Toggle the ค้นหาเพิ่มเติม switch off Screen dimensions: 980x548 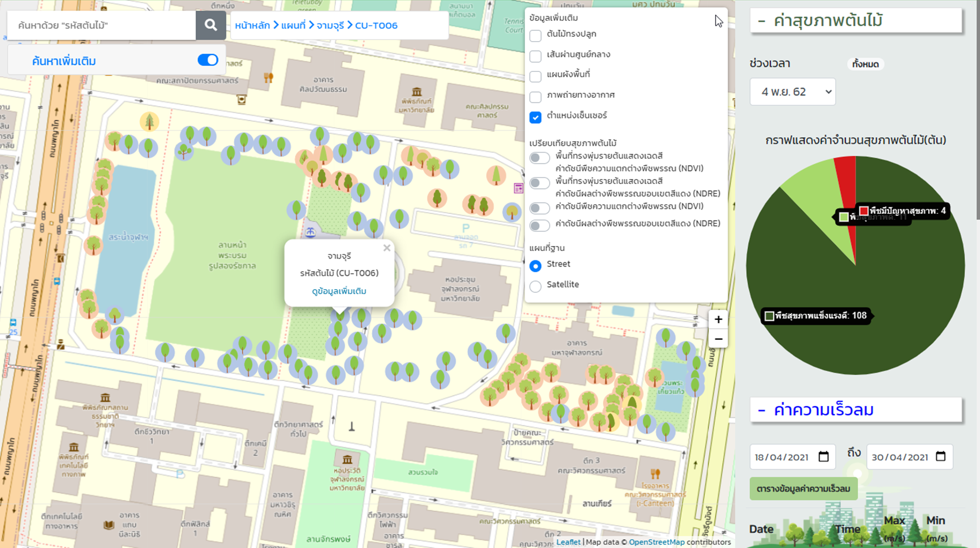[208, 60]
